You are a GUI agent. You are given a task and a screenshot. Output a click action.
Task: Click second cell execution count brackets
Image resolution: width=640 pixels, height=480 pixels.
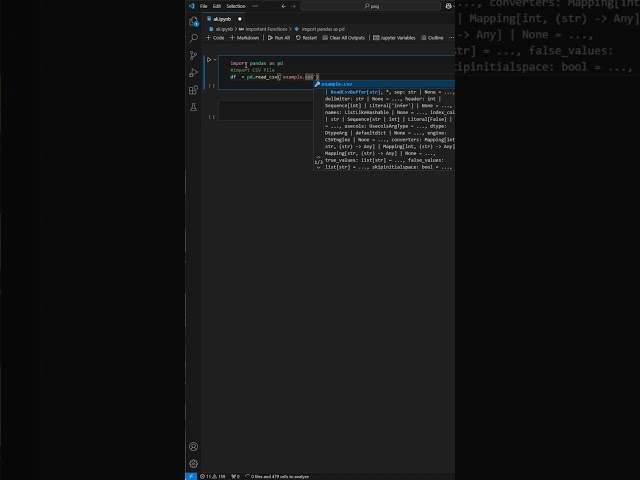tap(211, 117)
